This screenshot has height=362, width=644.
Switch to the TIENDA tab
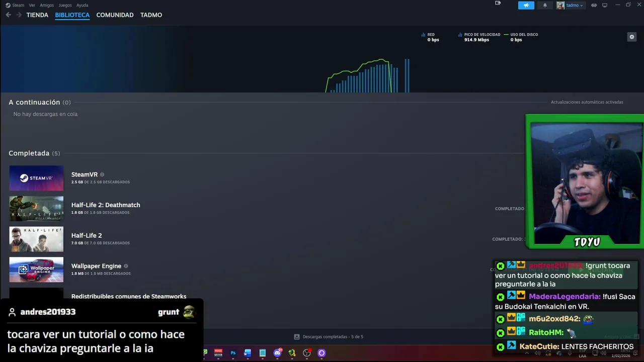(x=37, y=15)
